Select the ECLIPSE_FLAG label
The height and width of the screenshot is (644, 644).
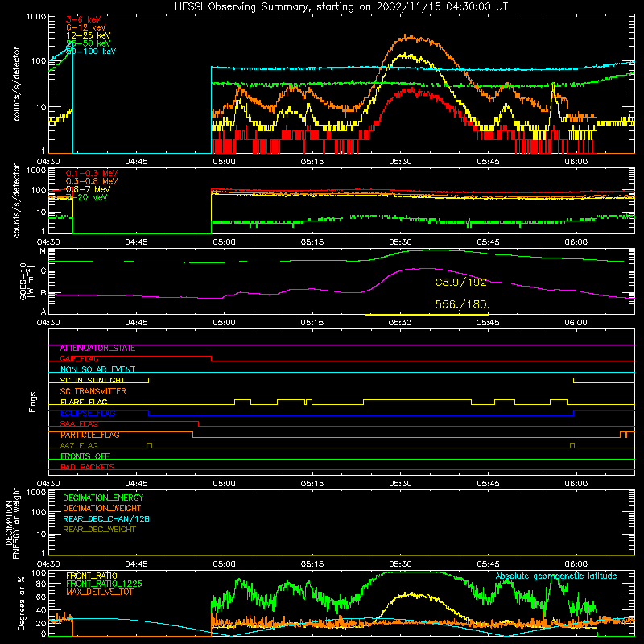pos(89,413)
